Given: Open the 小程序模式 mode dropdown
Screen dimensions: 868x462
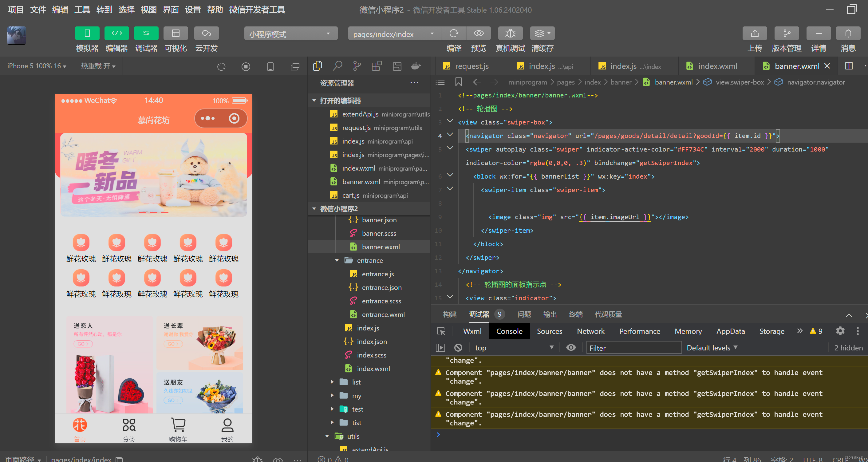Looking at the screenshot, I should [x=290, y=34].
